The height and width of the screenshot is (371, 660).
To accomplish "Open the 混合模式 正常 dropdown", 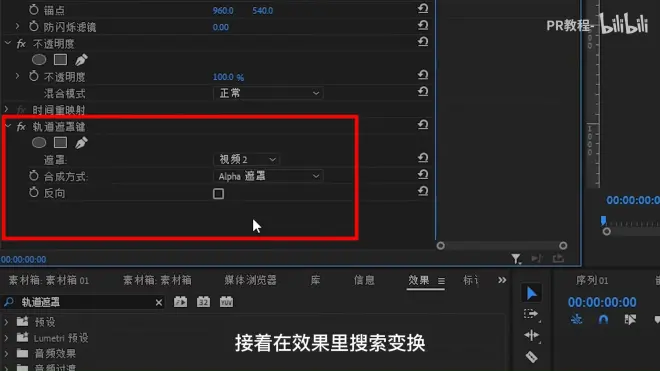I will (268, 93).
